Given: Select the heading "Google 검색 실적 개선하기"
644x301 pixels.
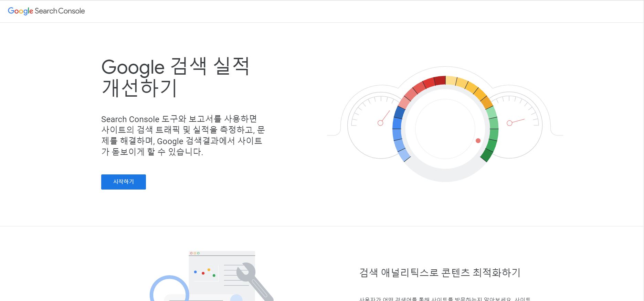Looking at the screenshot, I should tap(176, 77).
